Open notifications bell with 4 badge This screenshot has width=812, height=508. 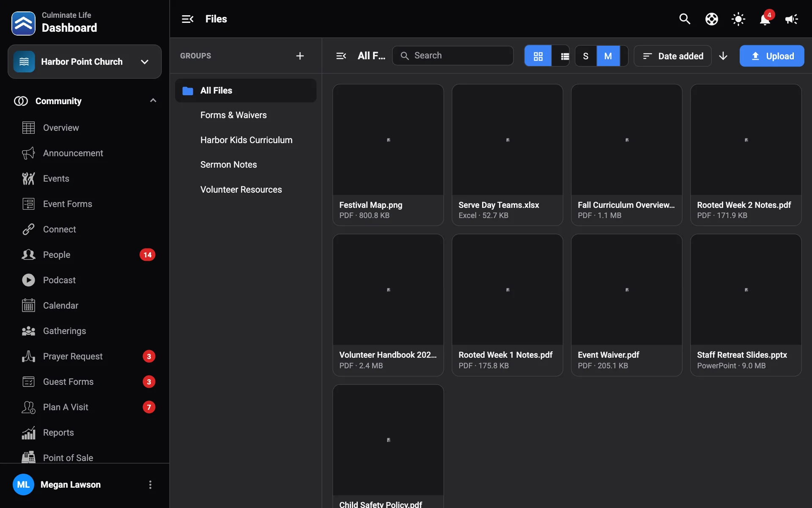coord(765,19)
